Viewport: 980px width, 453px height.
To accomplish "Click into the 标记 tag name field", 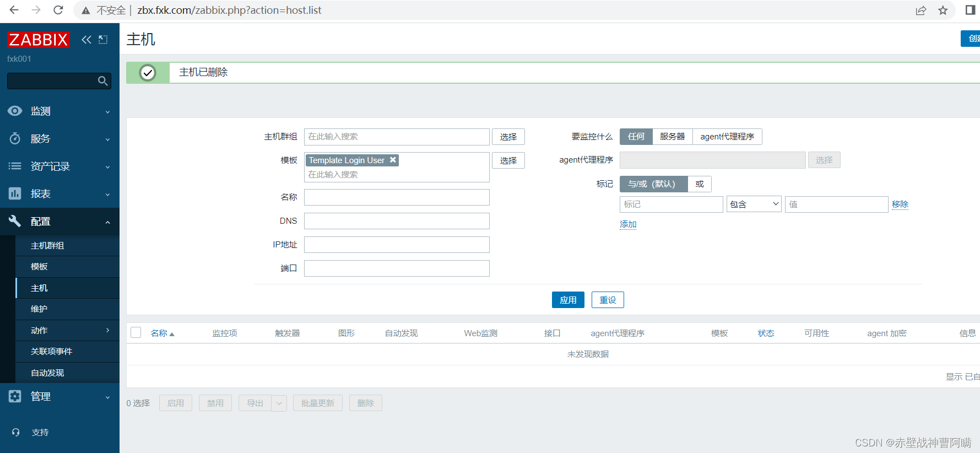I will point(671,204).
